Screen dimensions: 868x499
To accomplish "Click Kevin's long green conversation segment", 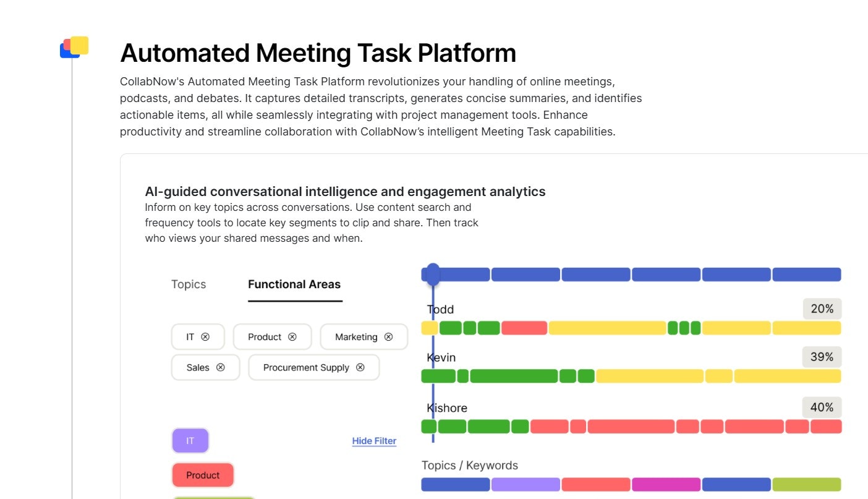I will coord(514,376).
